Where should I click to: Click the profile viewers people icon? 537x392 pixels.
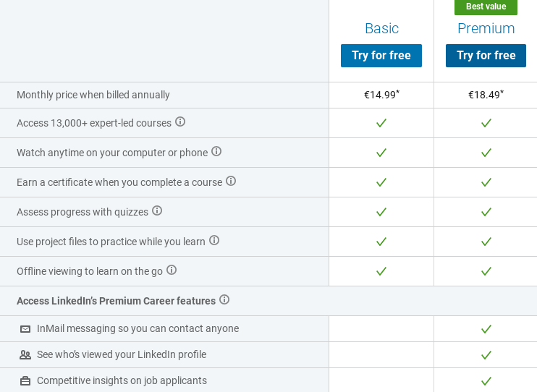point(25,355)
